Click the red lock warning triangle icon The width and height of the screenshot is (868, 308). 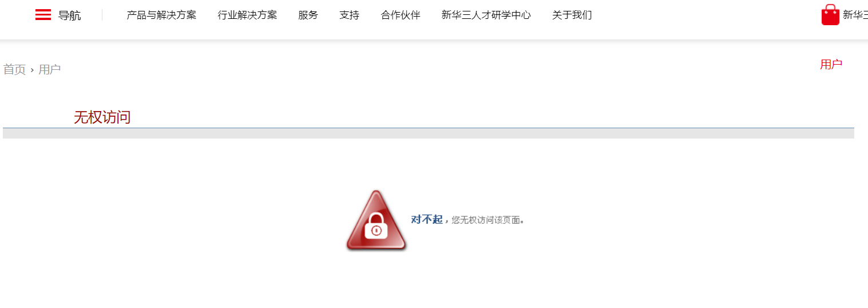tap(376, 220)
